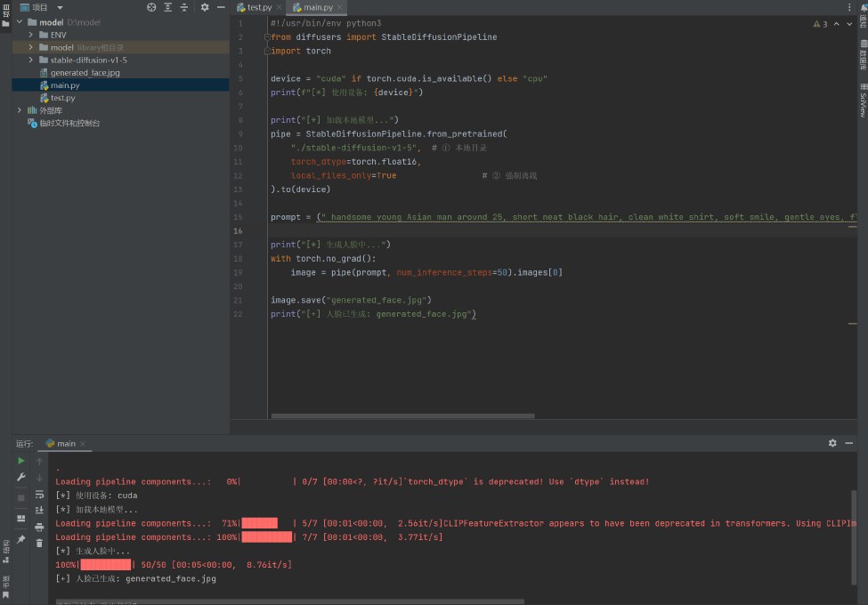Minimize the run tool window
This screenshot has height=605, width=868.
pos(849,443)
